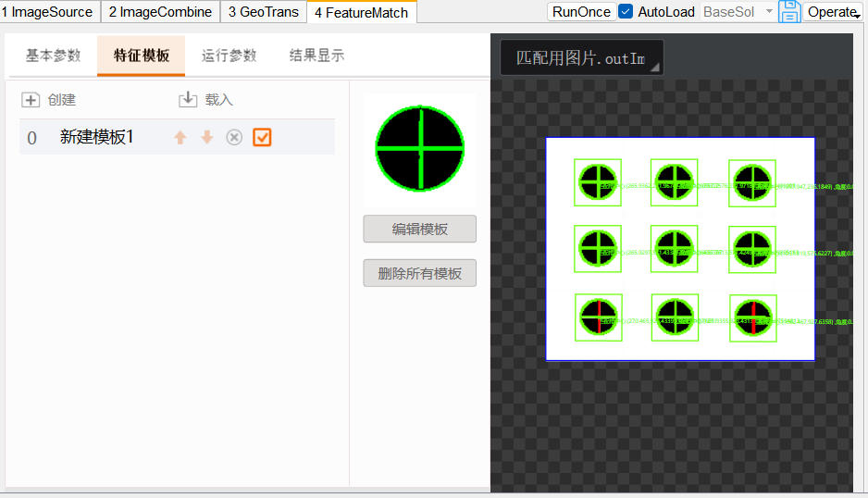868x498 pixels.
Task: Click the 载入 (load template) download icon
Action: tap(188, 100)
